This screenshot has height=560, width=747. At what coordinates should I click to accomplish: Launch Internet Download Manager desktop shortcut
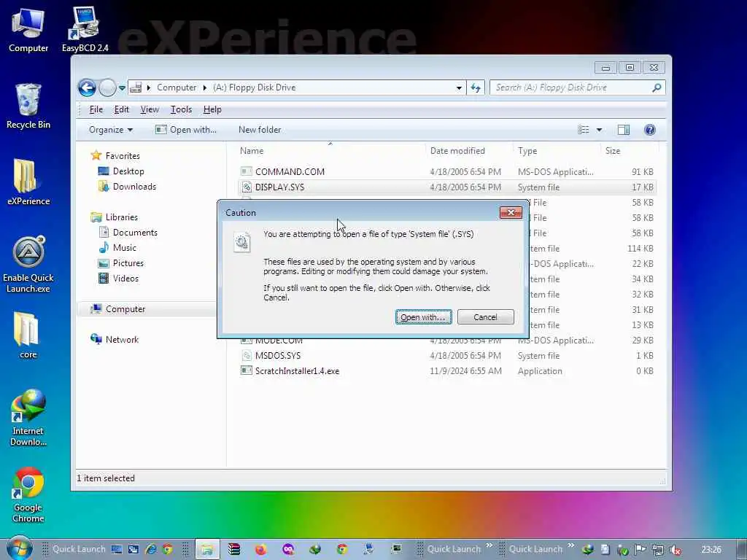[28, 418]
